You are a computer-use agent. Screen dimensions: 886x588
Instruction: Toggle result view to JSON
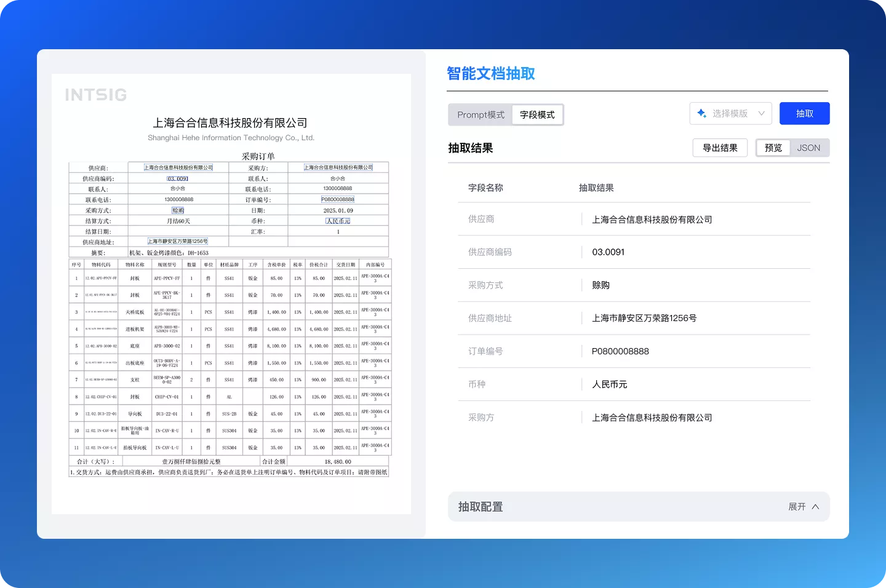pos(808,148)
